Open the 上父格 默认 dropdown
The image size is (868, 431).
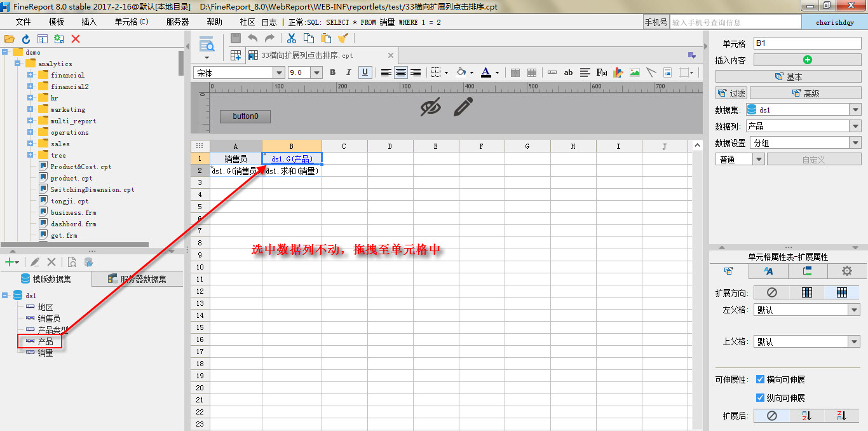coord(853,342)
